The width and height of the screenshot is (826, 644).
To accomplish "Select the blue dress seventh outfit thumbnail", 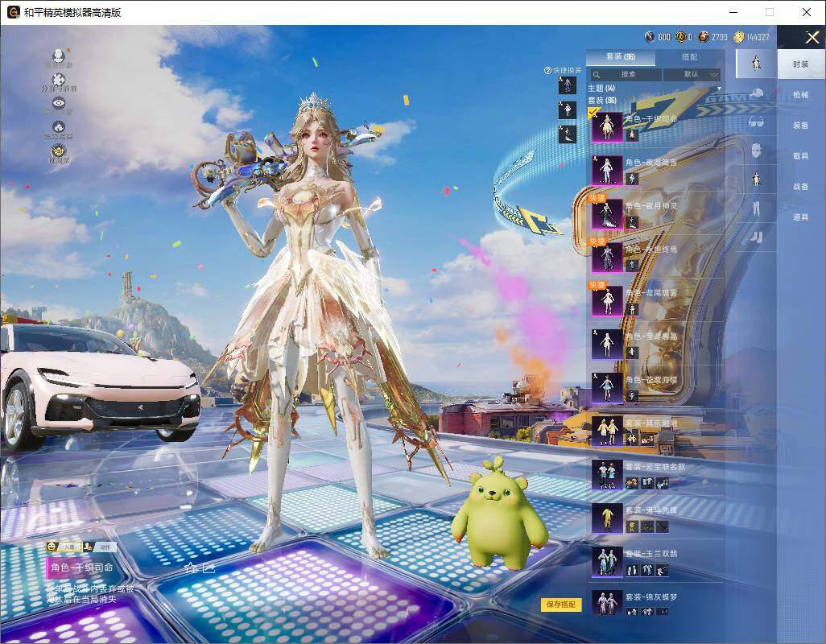I will 607,387.
